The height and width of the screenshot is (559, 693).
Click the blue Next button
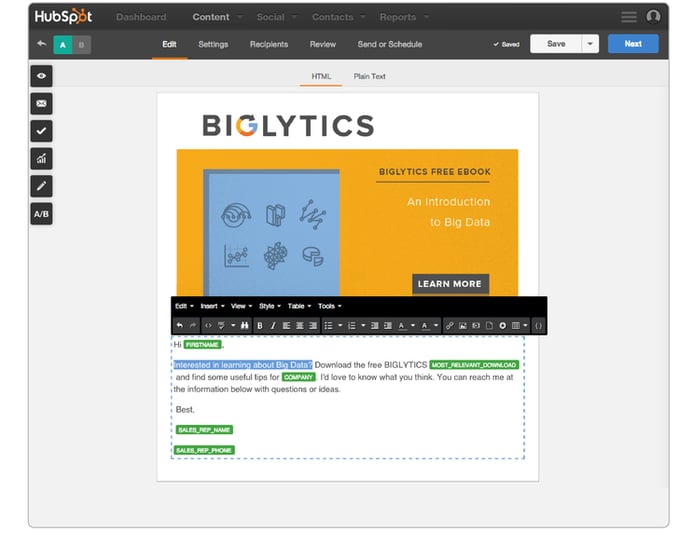point(633,44)
